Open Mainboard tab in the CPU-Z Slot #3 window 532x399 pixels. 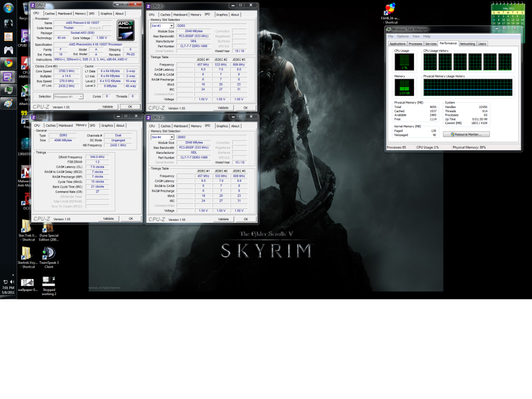180,15
